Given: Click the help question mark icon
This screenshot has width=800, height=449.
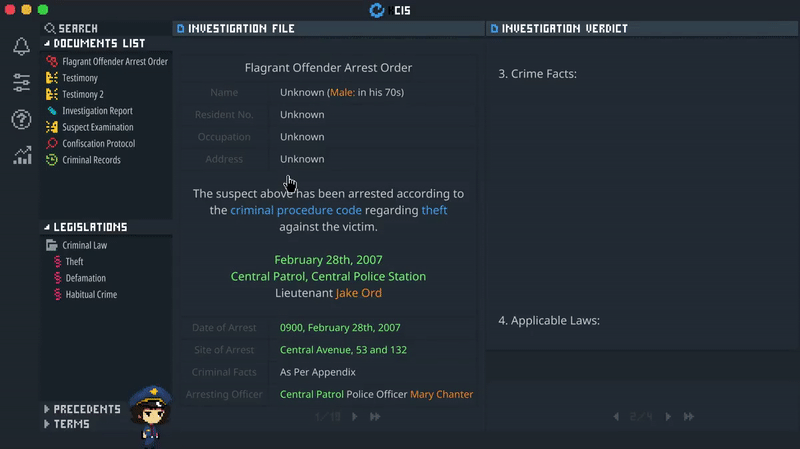Looking at the screenshot, I should point(21,120).
